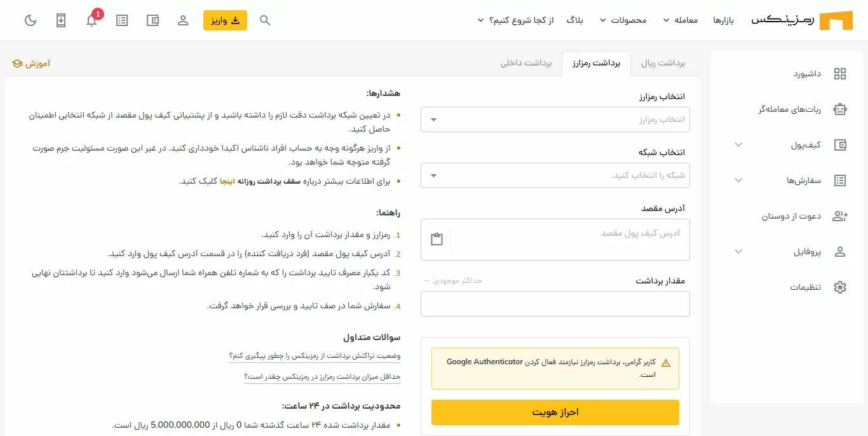Screen dimensions: 868x436
Task: Go to ربات‌های معامله‌گر in sidebar
Action: pyautogui.click(x=790, y=109)
